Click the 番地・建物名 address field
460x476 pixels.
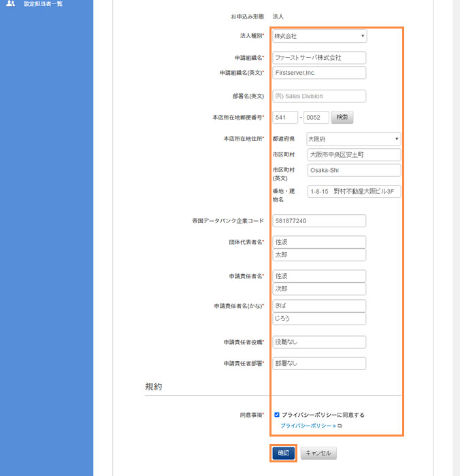pyautogui.click(x=354, y=192)
